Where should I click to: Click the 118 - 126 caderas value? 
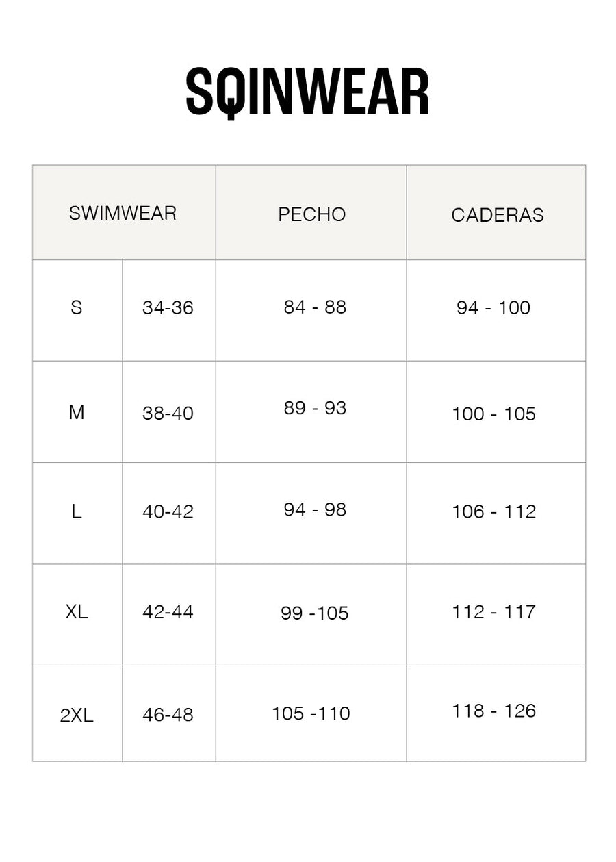(493, 711)
